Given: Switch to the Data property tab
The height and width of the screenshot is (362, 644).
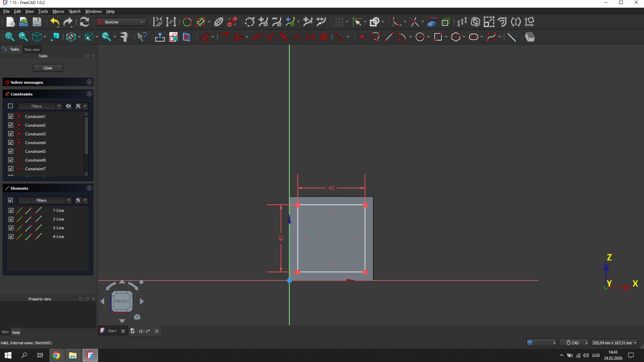Looking at the screenshot, I should 16,332.
